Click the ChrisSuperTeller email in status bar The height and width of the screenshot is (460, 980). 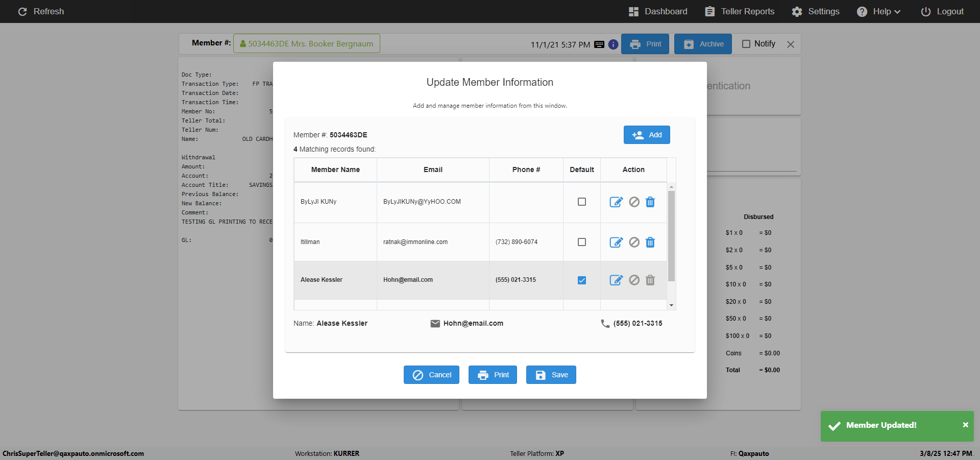[x=73, y=453]
